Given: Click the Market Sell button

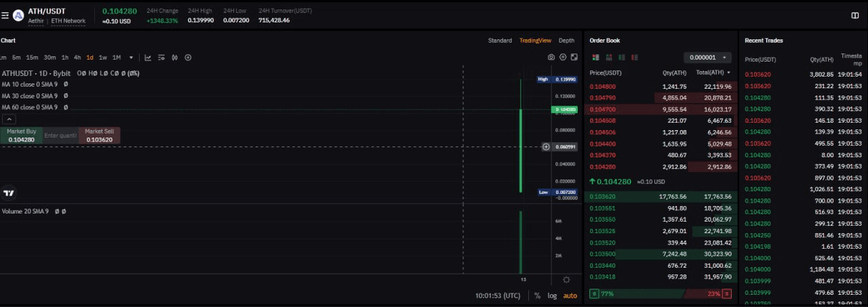Looking at the screenshot, I should pos(99,136).
